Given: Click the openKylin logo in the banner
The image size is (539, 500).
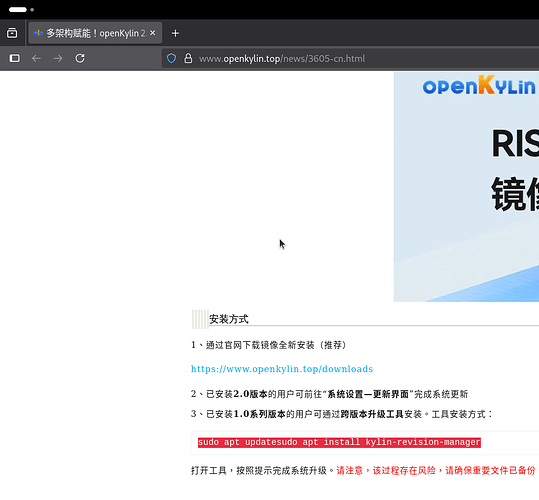Looking at the screenshot, I should 479,85.
